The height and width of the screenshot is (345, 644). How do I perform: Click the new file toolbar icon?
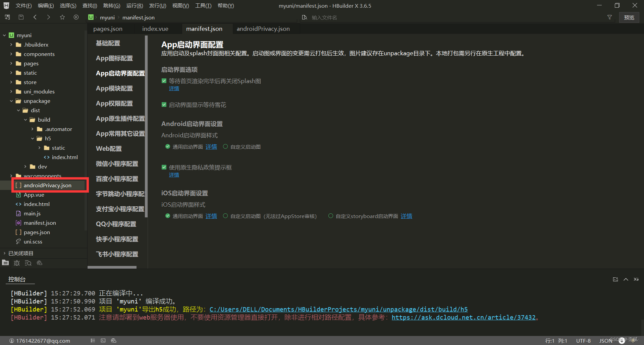(x=7, y=17)
